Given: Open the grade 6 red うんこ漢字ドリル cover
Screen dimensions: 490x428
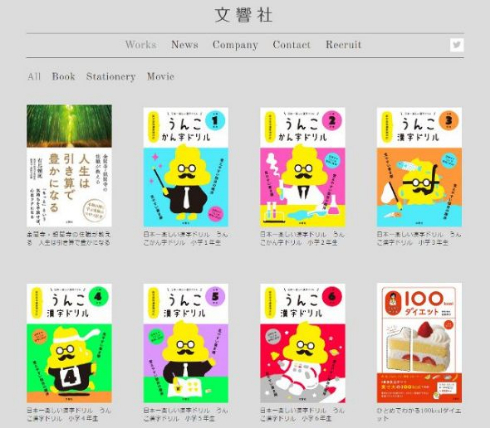Looking at the screenshot, I should pyautogui.click(x=303, y=343).
